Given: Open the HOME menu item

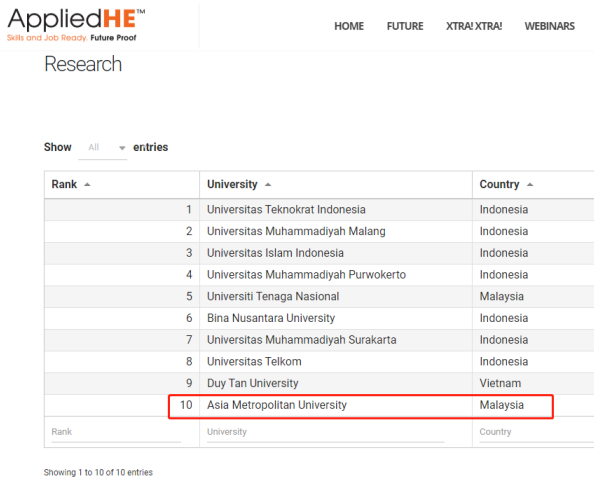Looking at the screenshot, I should click(349, 26).
